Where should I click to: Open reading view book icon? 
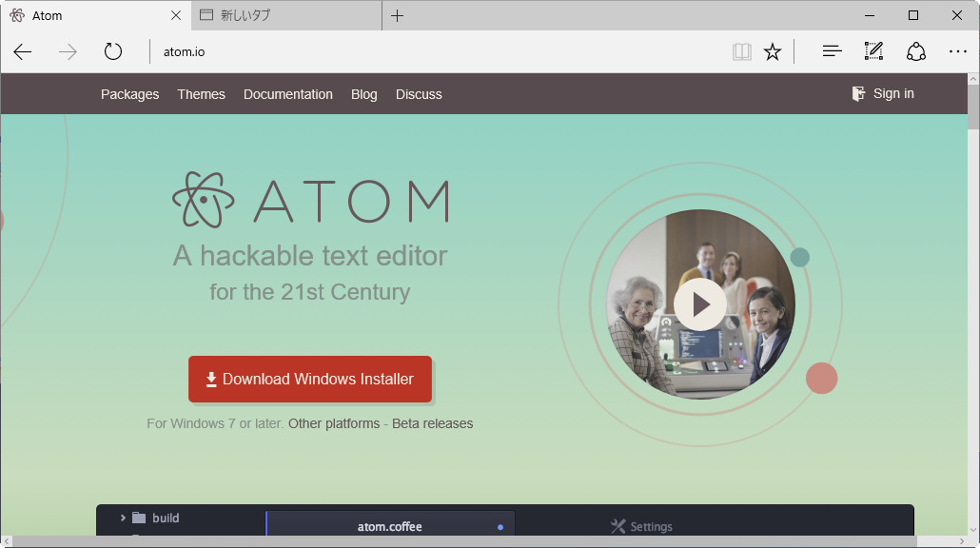point(742,52)
